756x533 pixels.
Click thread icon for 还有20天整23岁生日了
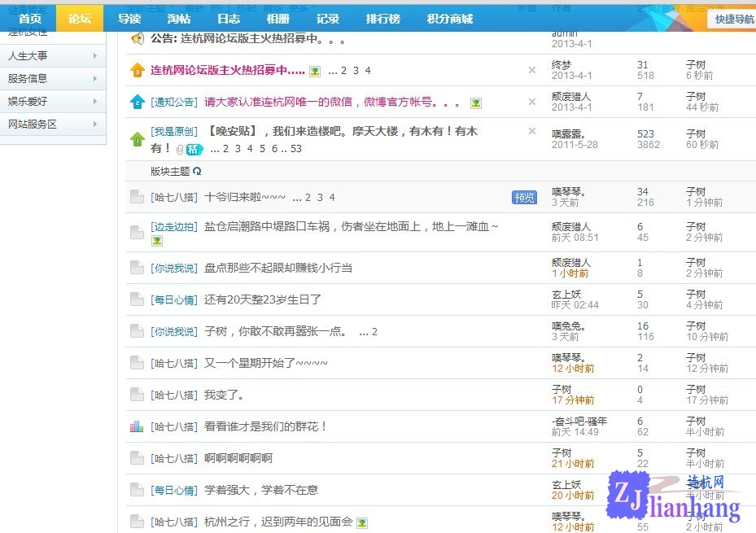pos(137,299)
